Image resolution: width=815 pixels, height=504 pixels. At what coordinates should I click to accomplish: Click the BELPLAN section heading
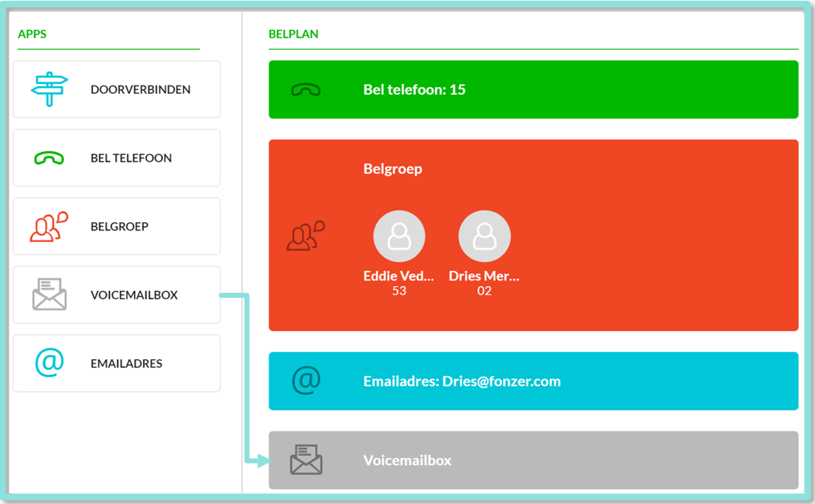click(x=294, y=34)
